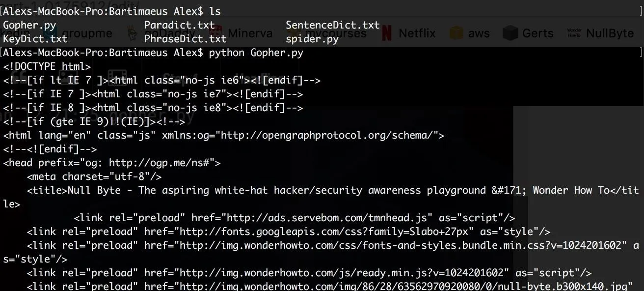The height and width of the screenshot is (291, 644).
Task: Click the PhraseDict.txt file name
Action: [185, 38]
